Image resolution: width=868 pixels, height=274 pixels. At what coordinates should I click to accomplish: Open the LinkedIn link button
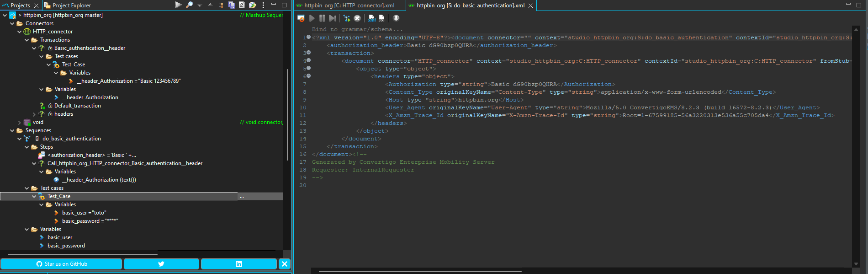coord(238,264)
